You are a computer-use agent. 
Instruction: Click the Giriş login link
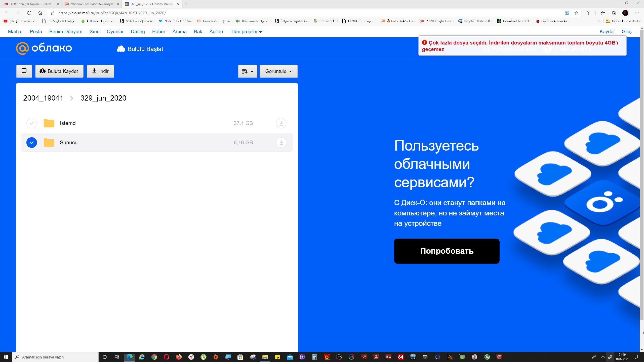626,32
